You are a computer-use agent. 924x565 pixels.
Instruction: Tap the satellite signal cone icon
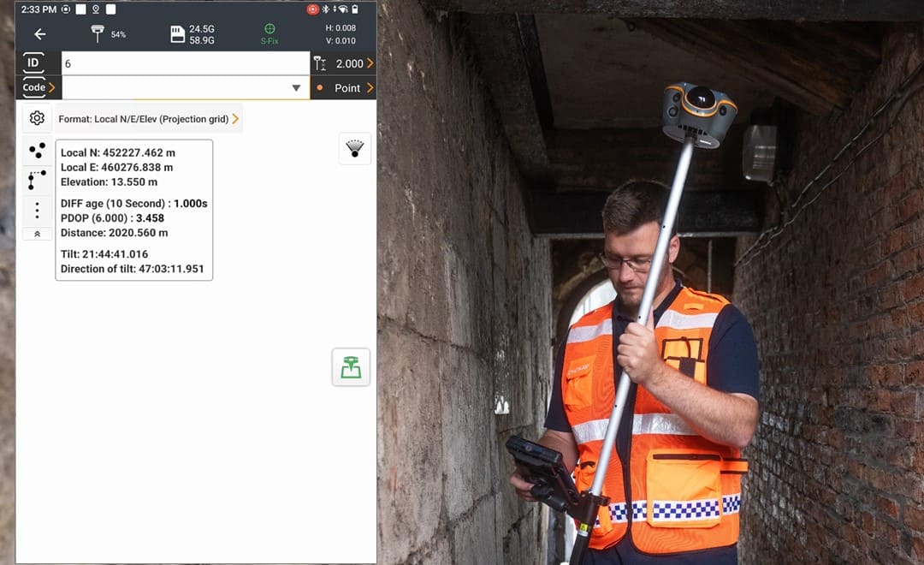(355, 149)
